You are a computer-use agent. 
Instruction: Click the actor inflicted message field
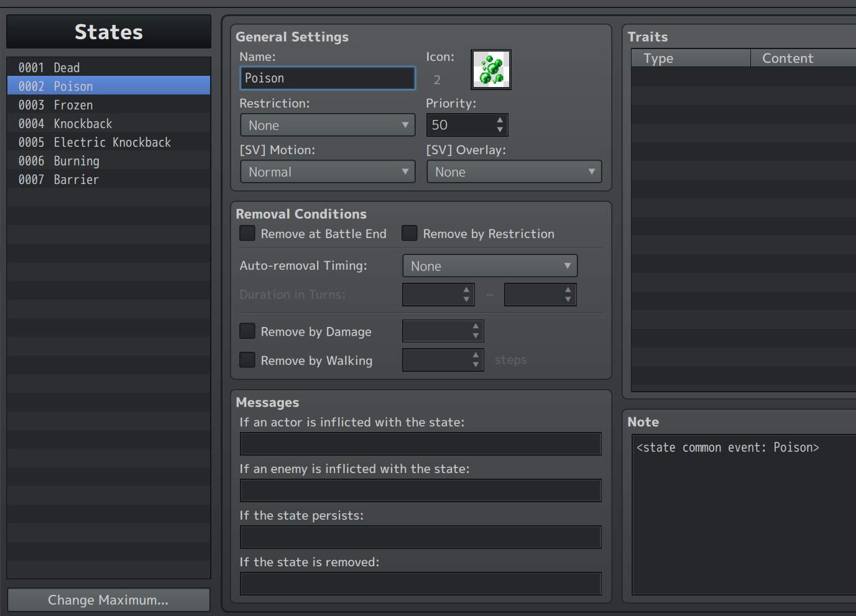click(x=421, y=444)
